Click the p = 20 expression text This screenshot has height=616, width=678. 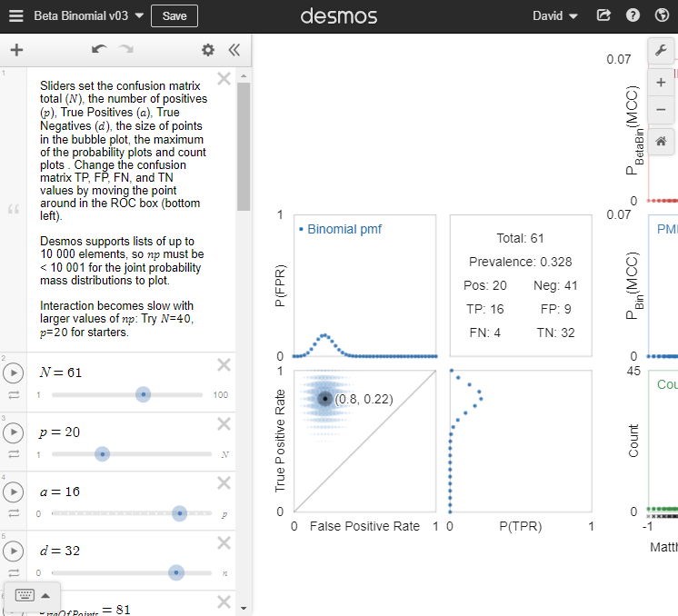[x=59, y=432]
